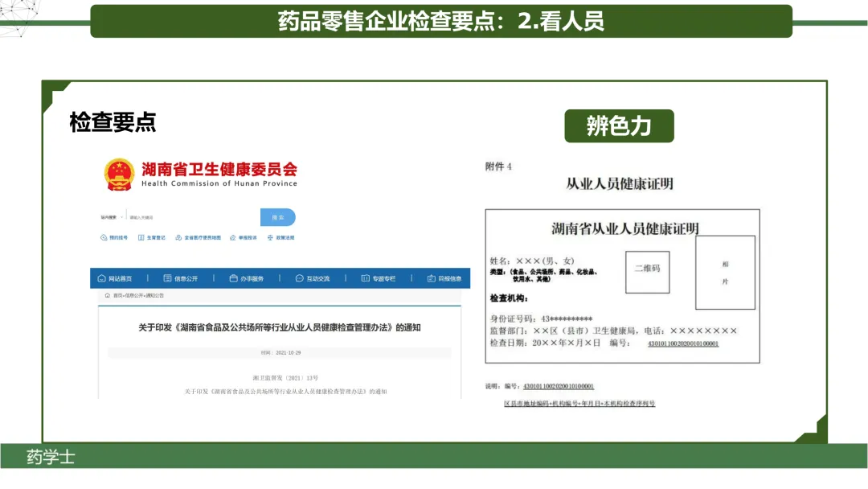Click the green 辨色力 label button
The width and height of the screenshot is (868, 489).
click(619, 126)
